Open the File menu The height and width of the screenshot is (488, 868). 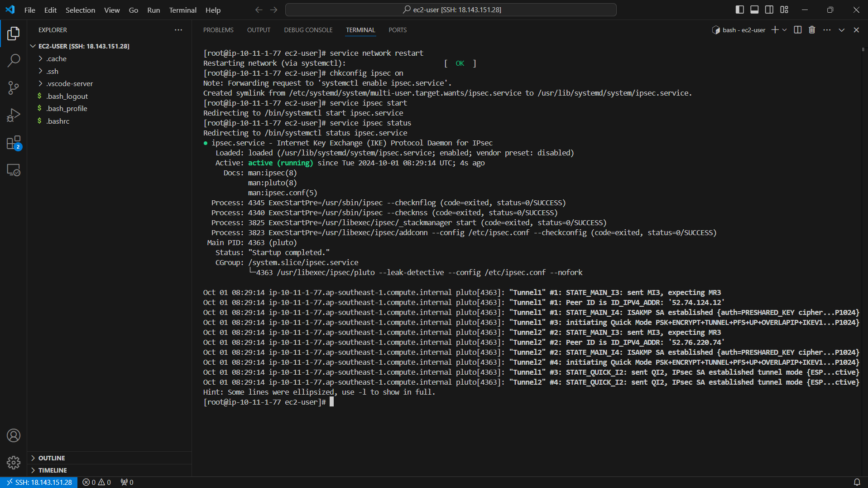click(30, 10)
